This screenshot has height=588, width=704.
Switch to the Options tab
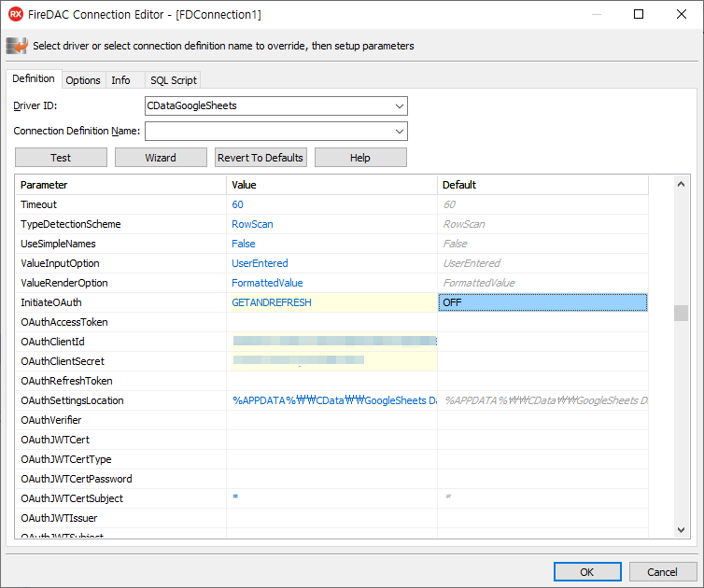[x=83, y=80]
